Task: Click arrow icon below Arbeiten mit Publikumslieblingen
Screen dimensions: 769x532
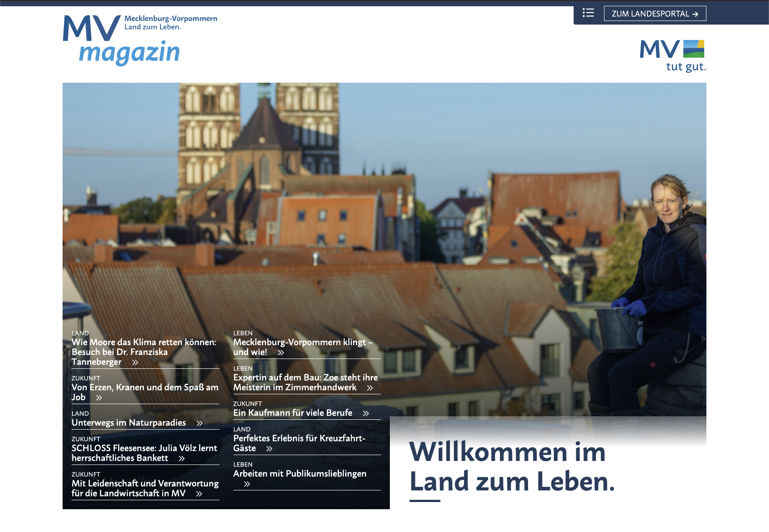Action: click(x=247, y=484)
